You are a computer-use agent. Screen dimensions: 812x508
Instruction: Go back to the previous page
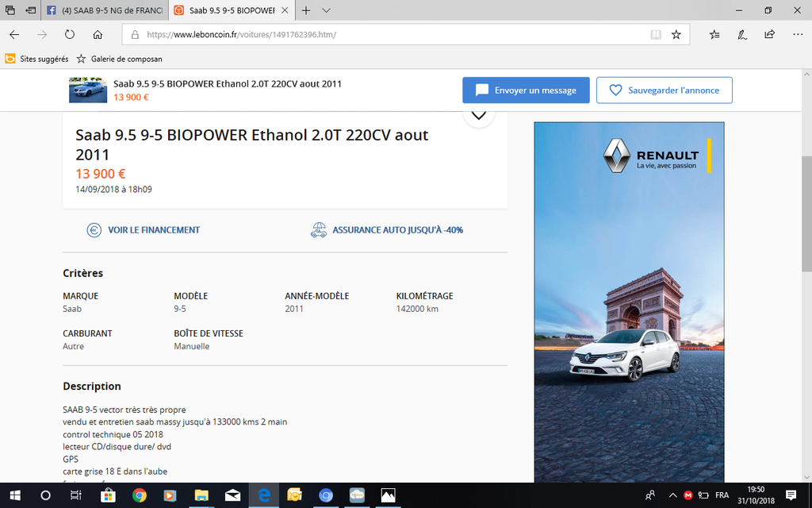click(x=14, y=35)
